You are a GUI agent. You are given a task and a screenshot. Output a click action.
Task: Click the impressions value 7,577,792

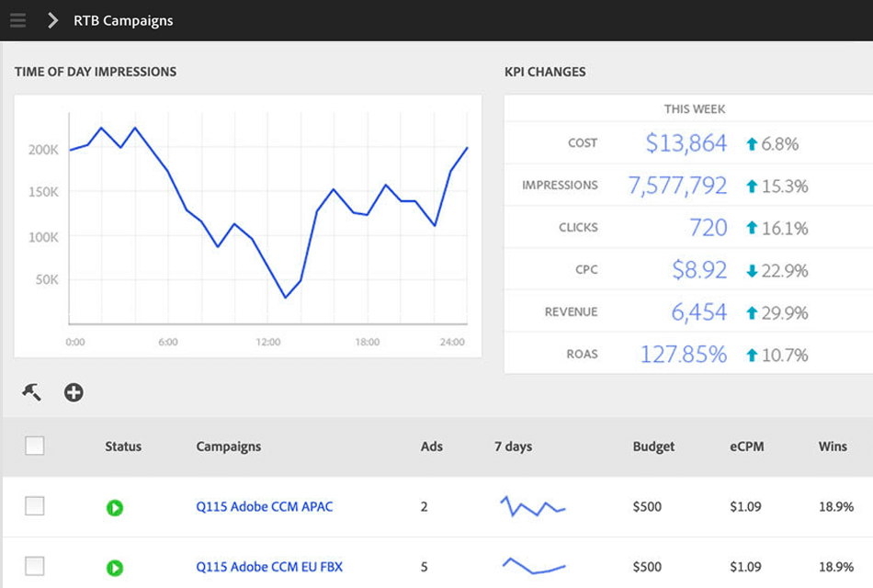tap(677, 186)
